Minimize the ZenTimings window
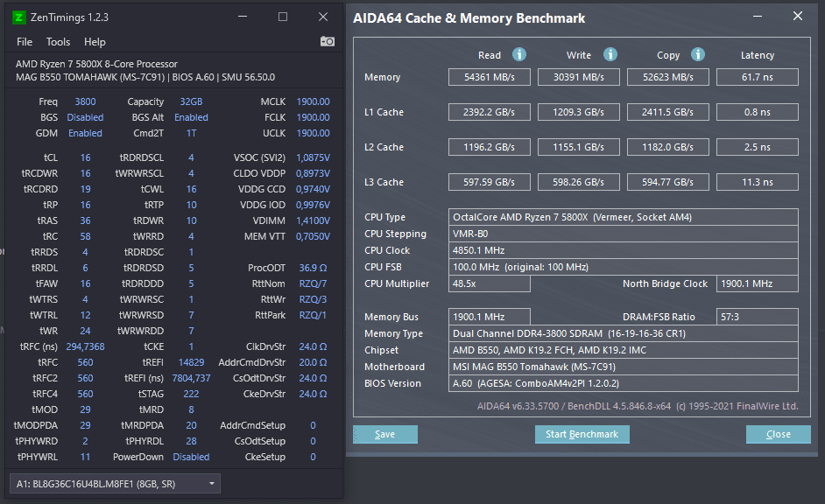This screenshot has width=825, height=504. (243, 17)
